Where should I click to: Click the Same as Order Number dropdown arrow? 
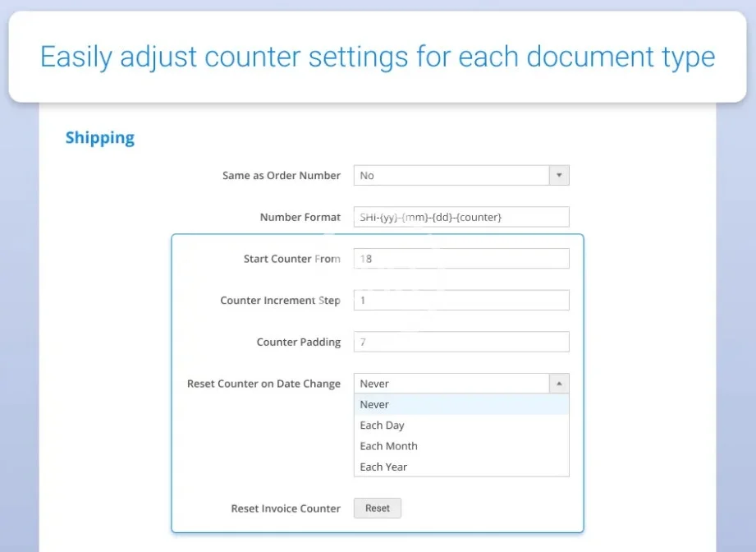click(558, 175)
